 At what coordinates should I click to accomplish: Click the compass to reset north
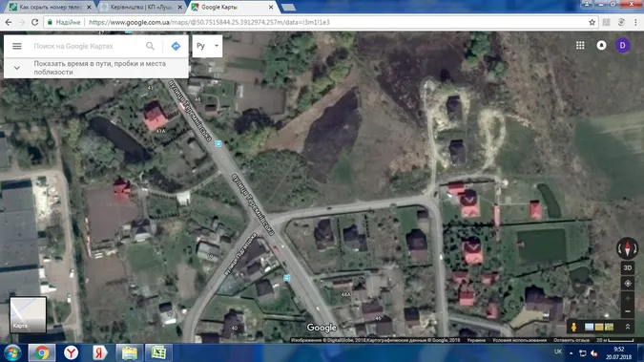click(628, 248)
